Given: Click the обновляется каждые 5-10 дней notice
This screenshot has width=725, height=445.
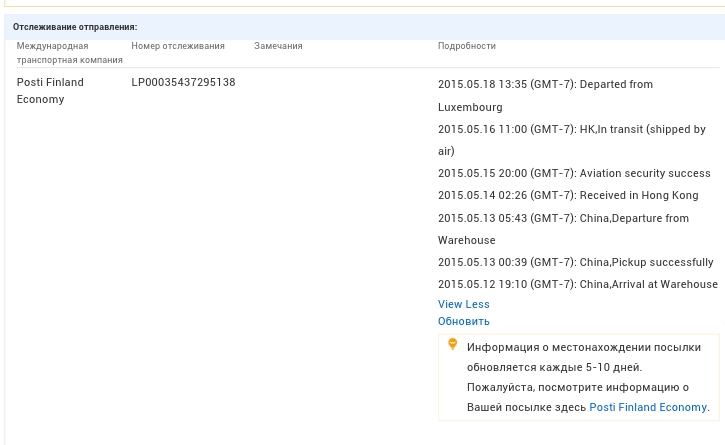Looking at the screenshot, I should [554, 367].
